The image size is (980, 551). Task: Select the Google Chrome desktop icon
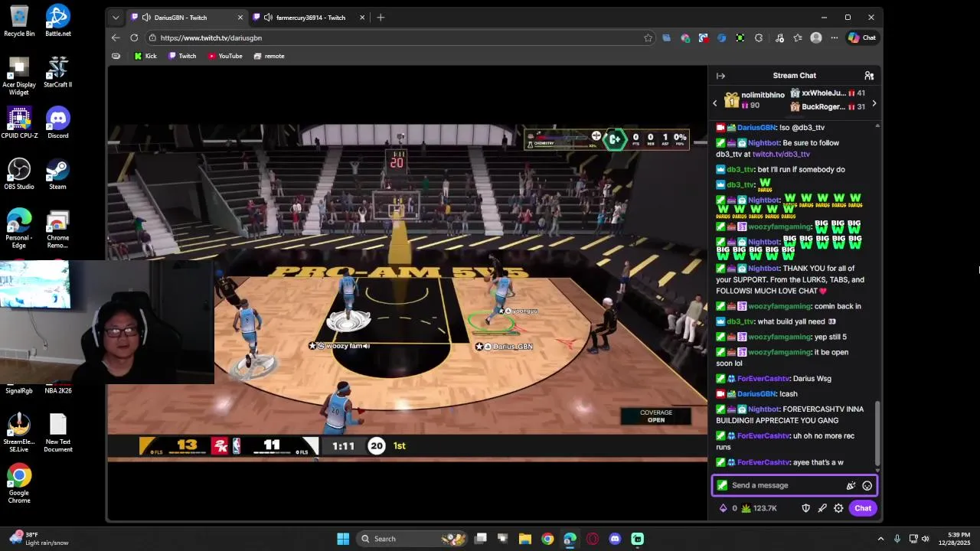(x=19, y=484)
